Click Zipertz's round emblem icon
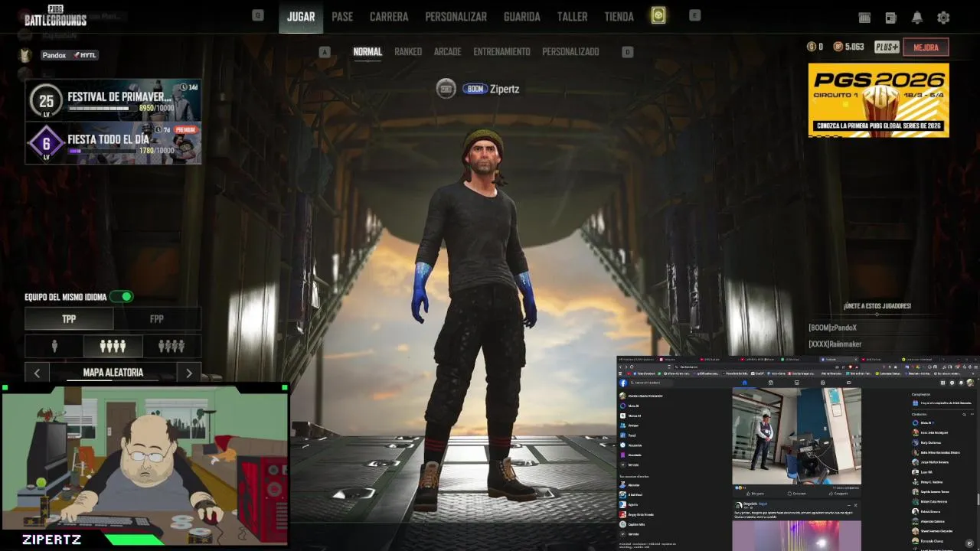This screenshot has height=551, width=980. [x=446, y=89]
